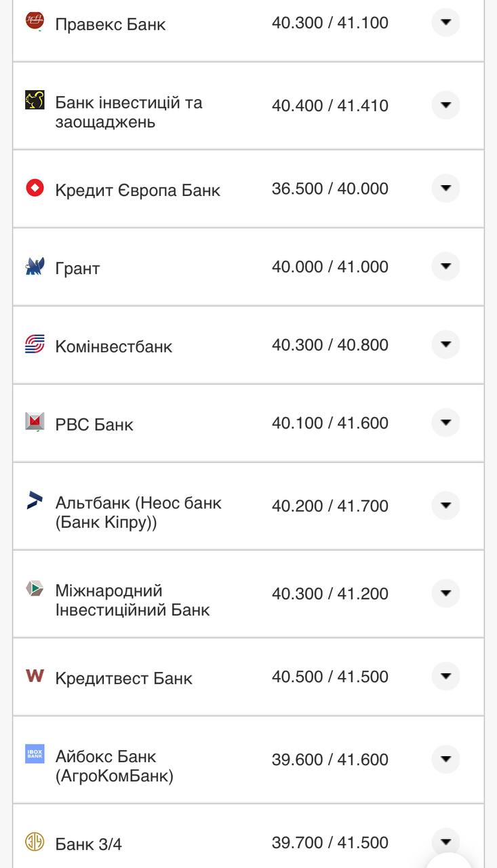The height and width of the screenshot is (868, 497).
Task: Expand Міжнародний Інвестиційний Банк row
Action: point(445,593)
